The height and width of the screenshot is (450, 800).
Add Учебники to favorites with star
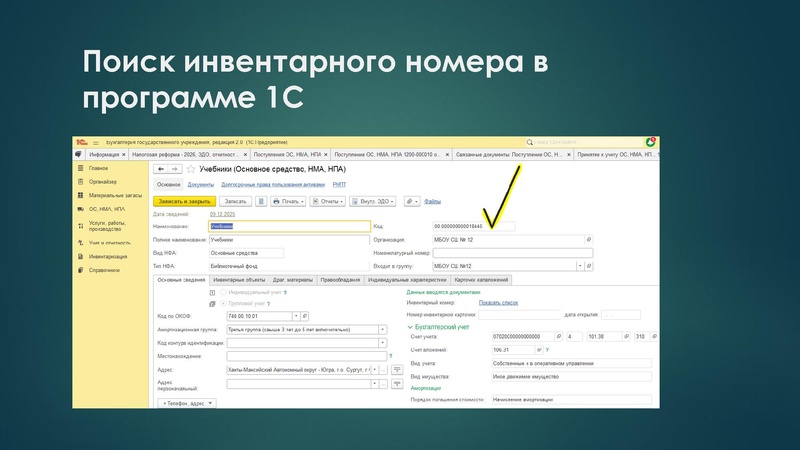(191, 169)
